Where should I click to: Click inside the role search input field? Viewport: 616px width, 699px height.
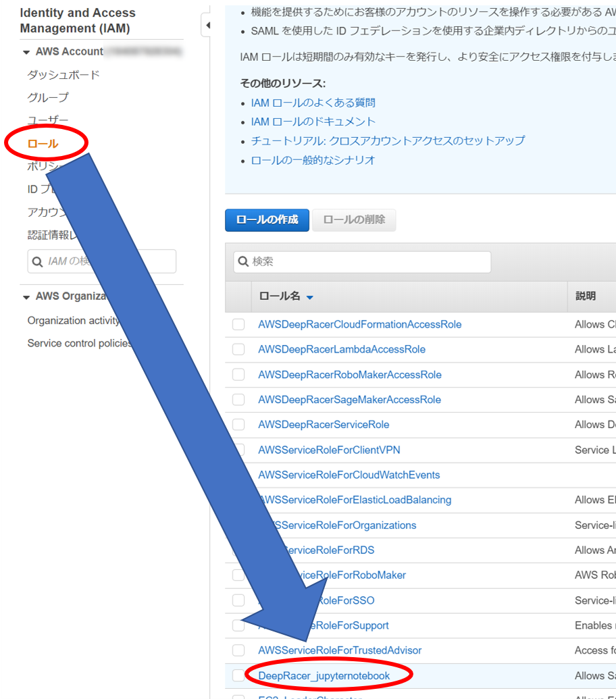(338, 261)
